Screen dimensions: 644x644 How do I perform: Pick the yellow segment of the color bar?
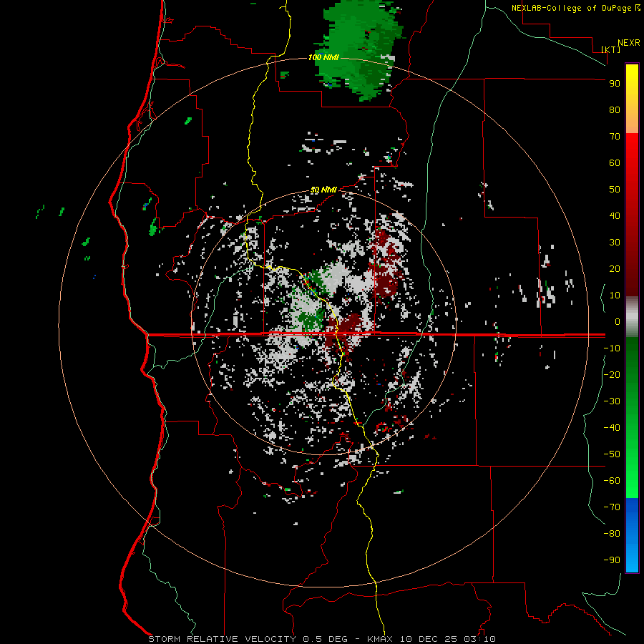pyautogui.click(x=632, y=99)
